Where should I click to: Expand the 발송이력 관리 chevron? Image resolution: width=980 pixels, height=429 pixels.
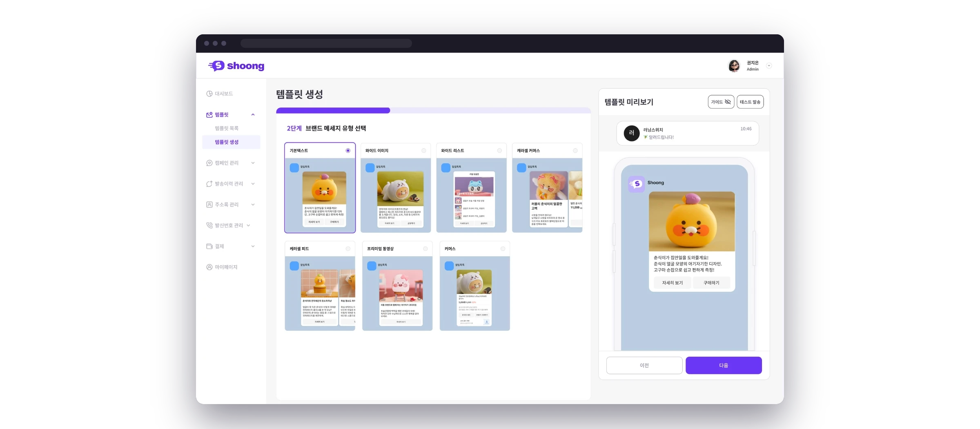tap(253, 184)
